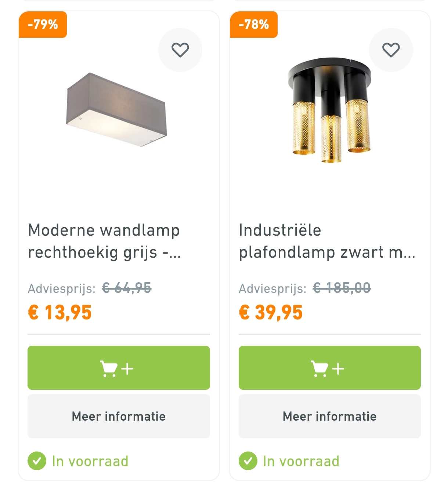Click the -78% discount badge
This screenshot has width=448, height=486.
(x=253, y=25)
